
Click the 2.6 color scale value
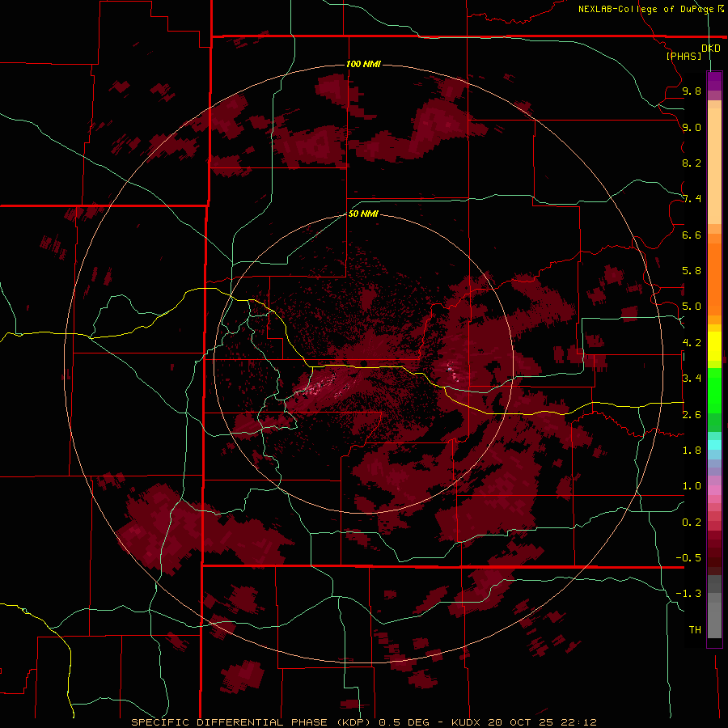(692, 415)
